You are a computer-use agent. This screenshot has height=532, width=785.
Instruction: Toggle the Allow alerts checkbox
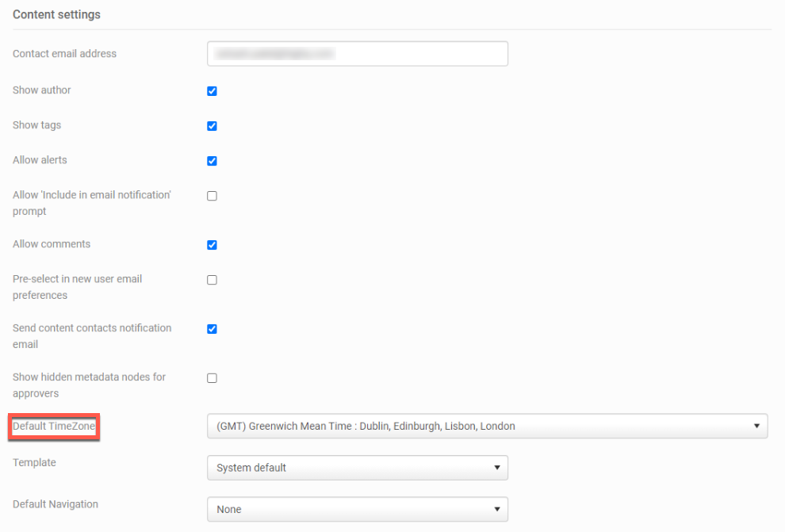point(212,161)
